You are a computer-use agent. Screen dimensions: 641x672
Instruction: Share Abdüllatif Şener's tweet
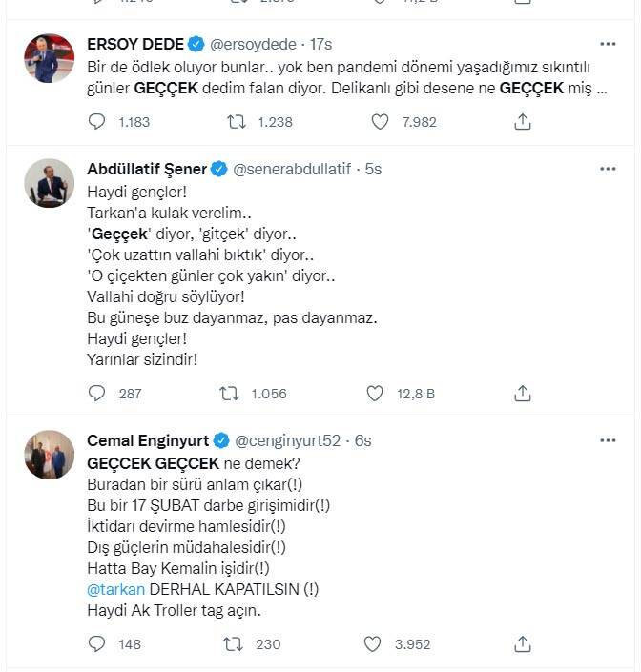[x=522, y=393]
